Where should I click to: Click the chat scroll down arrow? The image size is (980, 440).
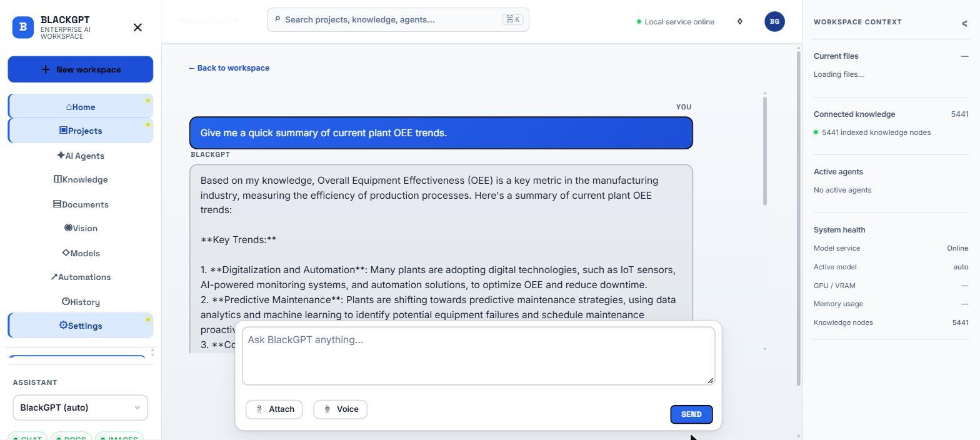(765, 349)
